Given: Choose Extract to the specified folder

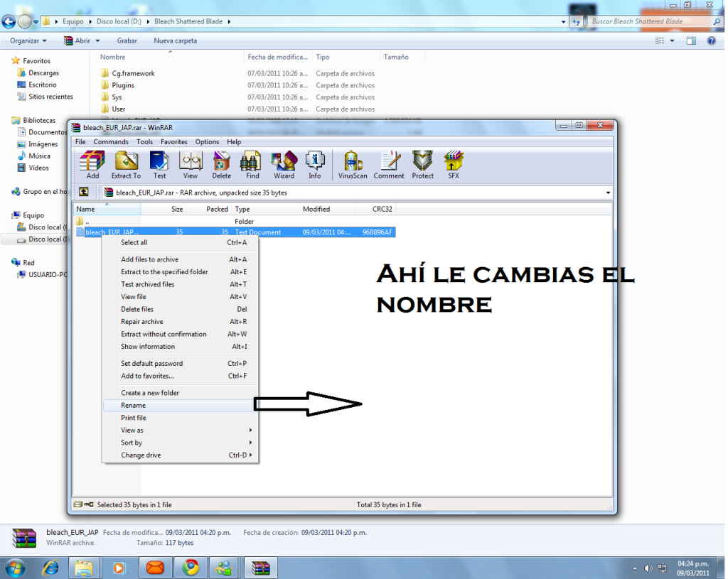Looking at the screenshot, I should point(180,272).
